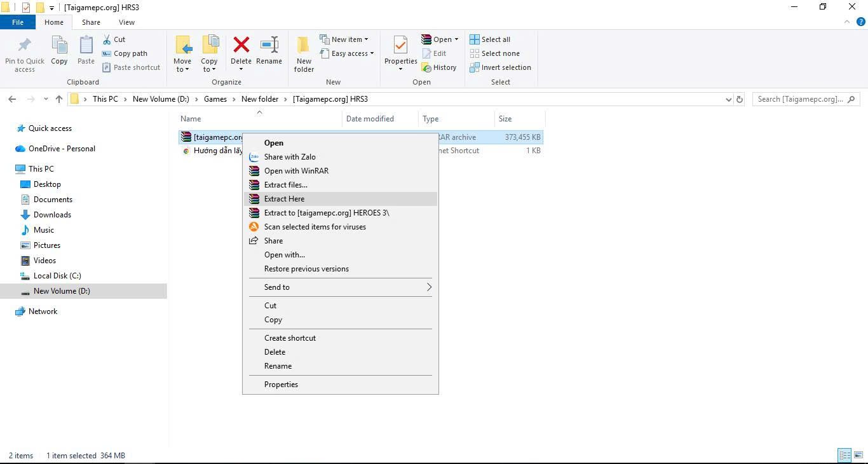Click the New folder icon
Screen dimensions: 868x464
pos(304,47)
